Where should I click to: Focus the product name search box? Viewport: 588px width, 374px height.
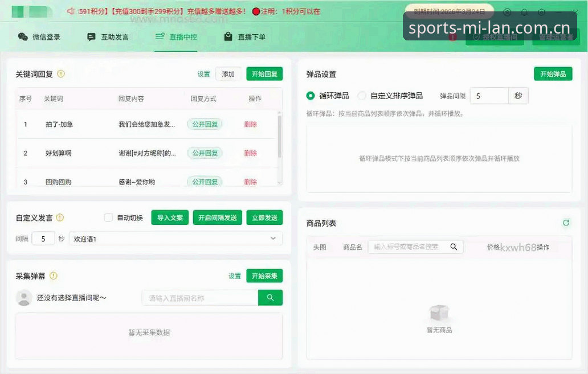(x=415, y=246)
